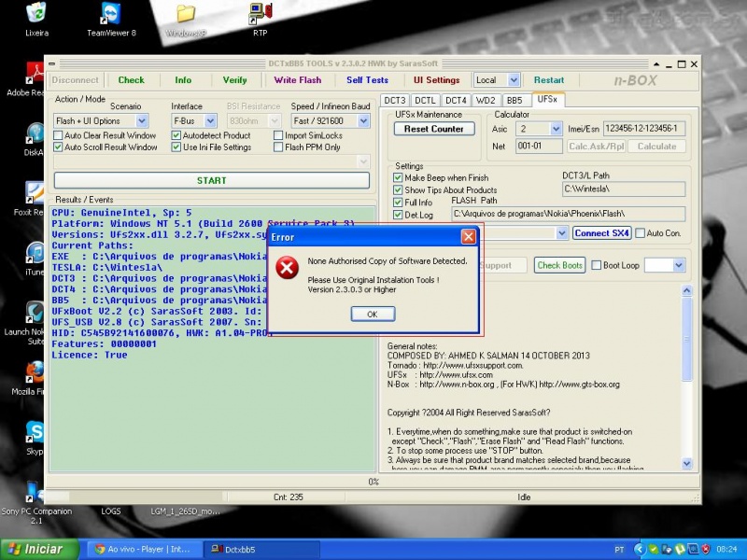Open the Adobe Reader desktop icon
The height and width of the screenshot is (560, 747).
click(x=35, y=73)
